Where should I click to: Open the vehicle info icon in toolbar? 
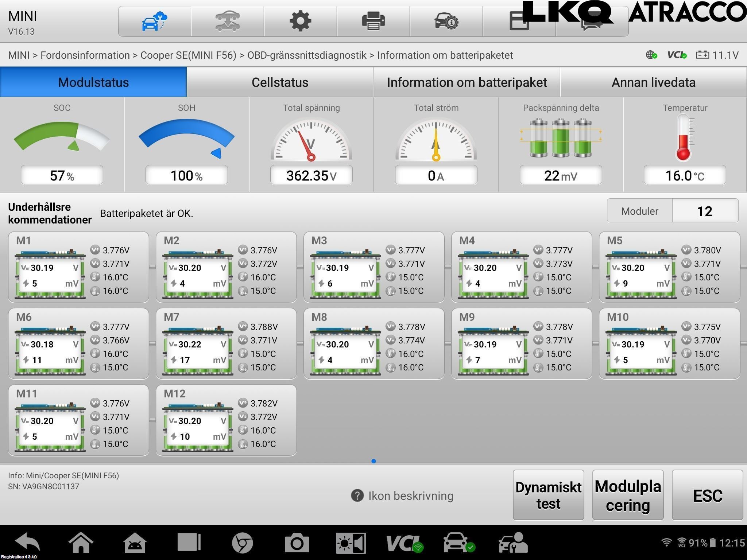tap(446, 21)
